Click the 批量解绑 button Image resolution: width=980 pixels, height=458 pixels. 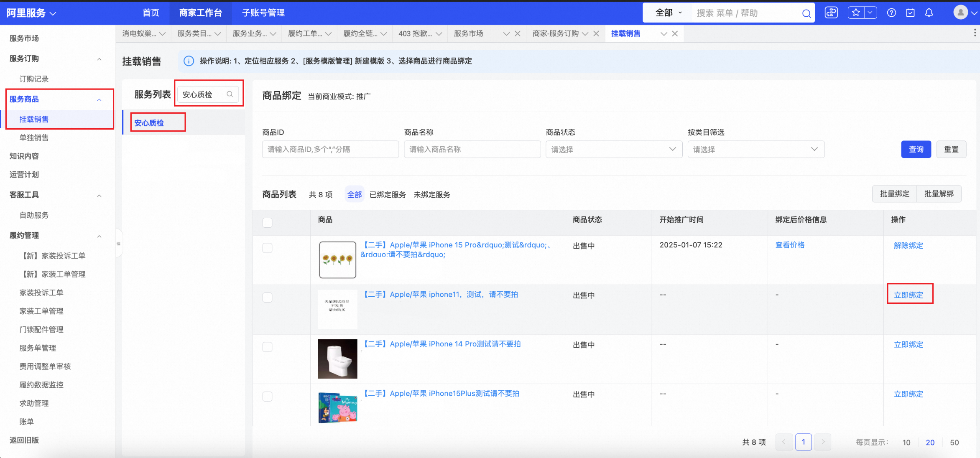(939, 194)
